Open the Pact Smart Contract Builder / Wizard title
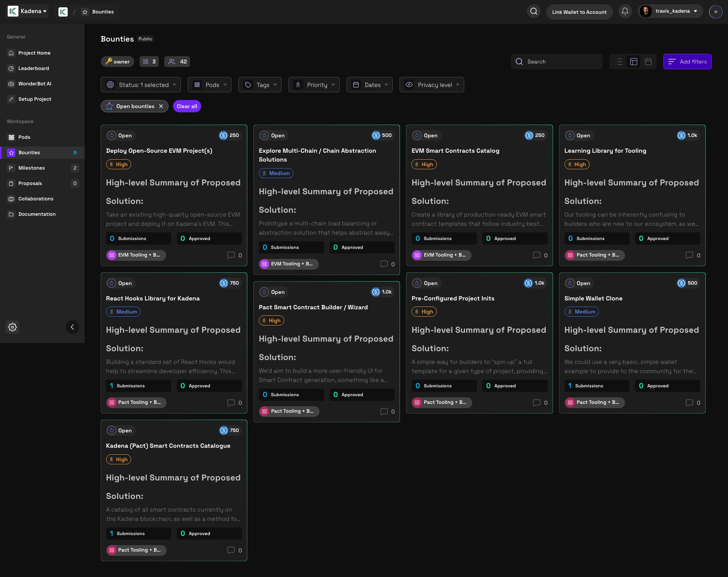 313,307
